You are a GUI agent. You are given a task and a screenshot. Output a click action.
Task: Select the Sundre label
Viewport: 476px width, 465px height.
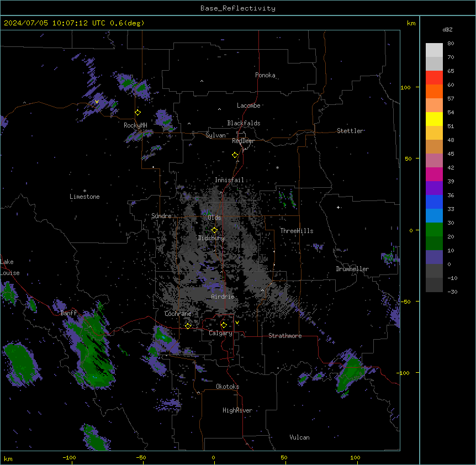tap(161, 216)
